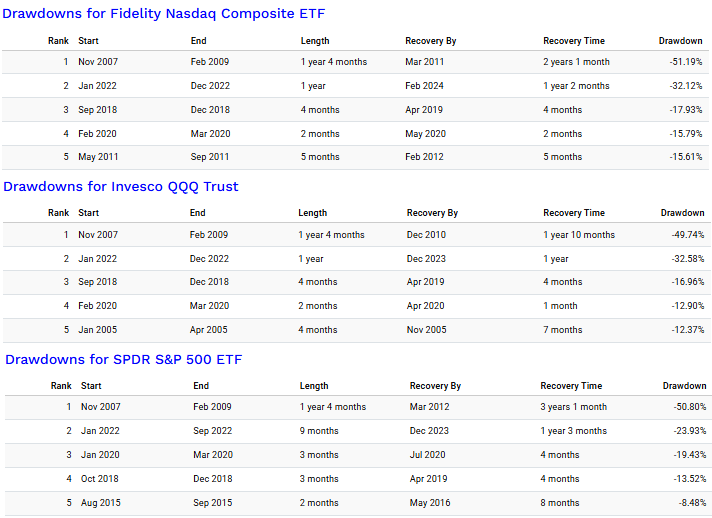Click the 'Drawdowns for Fidelity Nasdaq Composite ETF' heading
This screenshot has width=712, height=518.
click(164, 13)
